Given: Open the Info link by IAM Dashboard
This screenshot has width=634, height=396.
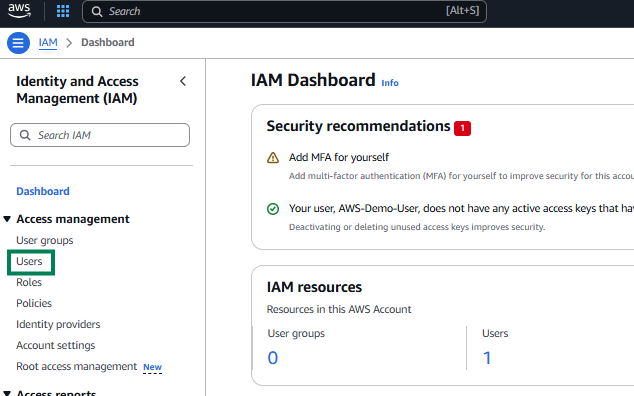Looking at the screenshot, I should click(x=390, y=83).
